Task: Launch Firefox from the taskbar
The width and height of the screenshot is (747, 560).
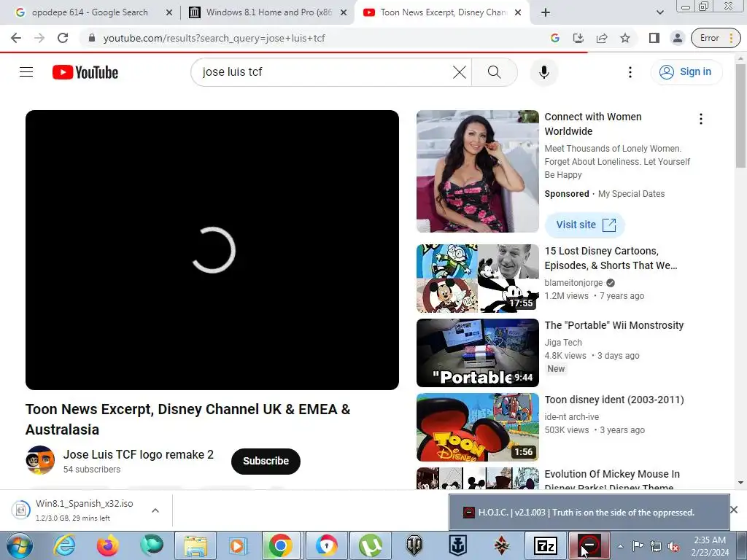Action: tap(108, 545)
